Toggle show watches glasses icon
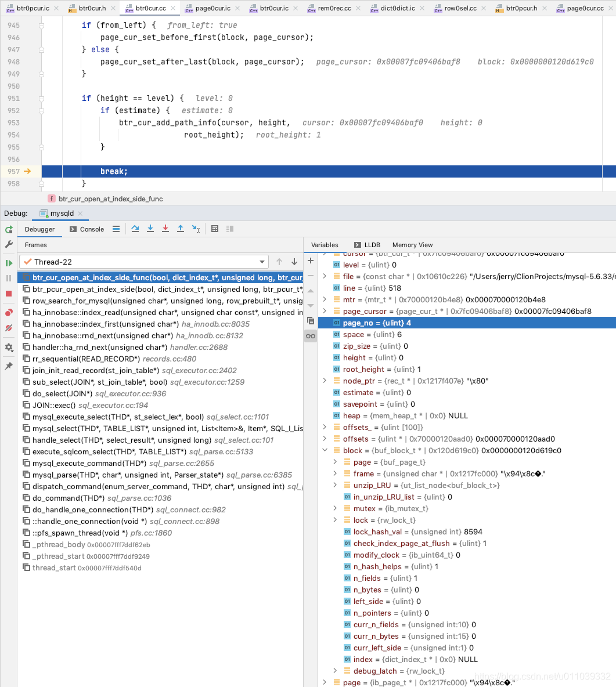This screenshot has width=616, height=687. (311, 336)
